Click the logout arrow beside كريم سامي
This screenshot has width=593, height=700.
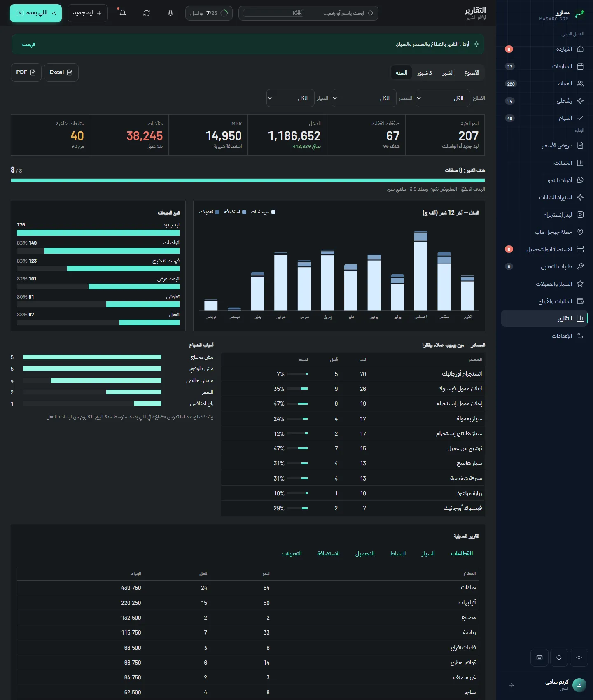tap(511, 685)
